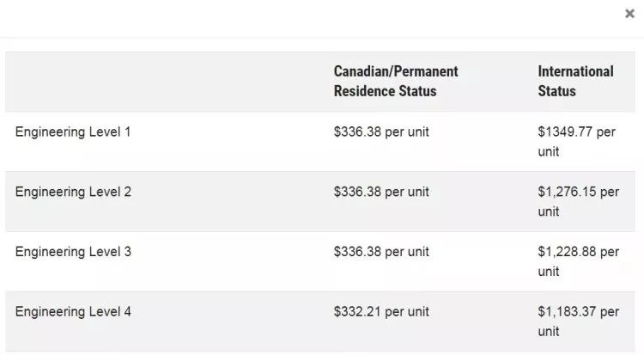Image resolution: width=644 pixels, height=355 pixels.
Task: Click the international fee $1,228.88 per unit
Action: click(578, 261)
